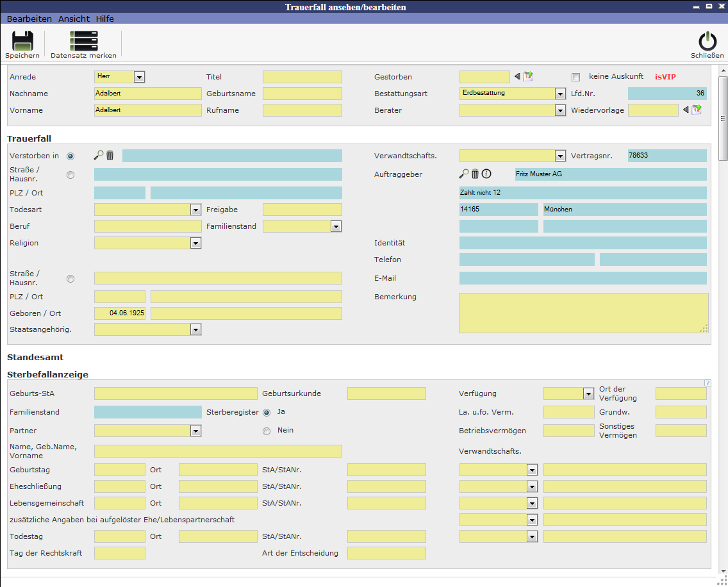Click the Speichern floppy disk icon
This screenshot has height=587, width=728.
pos(22,41)
